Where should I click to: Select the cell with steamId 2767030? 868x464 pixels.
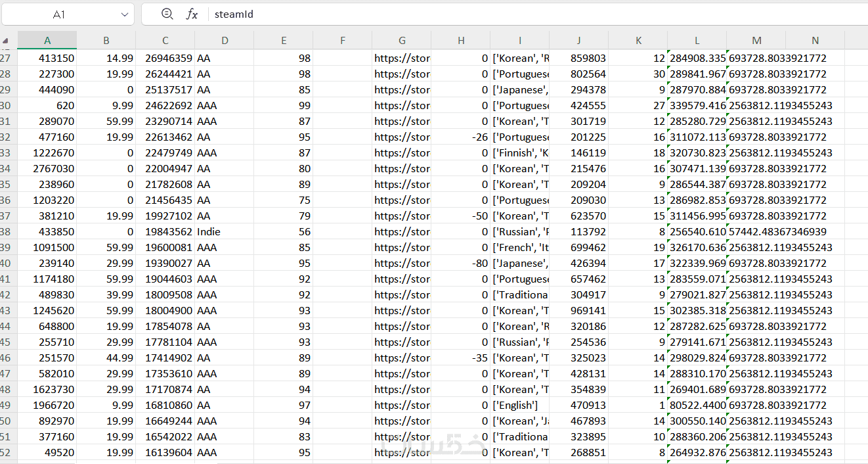[47, 169]
